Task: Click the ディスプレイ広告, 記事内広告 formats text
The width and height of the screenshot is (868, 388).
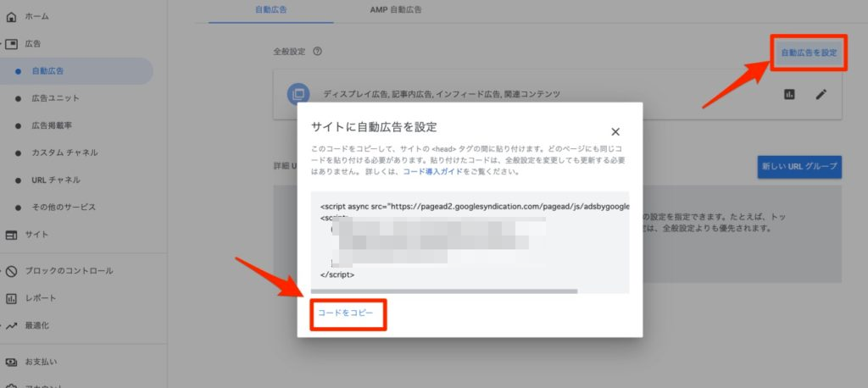Action: [442, 94]
